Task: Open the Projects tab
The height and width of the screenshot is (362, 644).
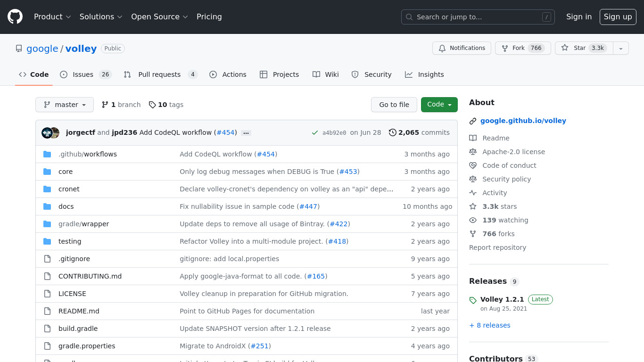Action: [x=279, y=74]
